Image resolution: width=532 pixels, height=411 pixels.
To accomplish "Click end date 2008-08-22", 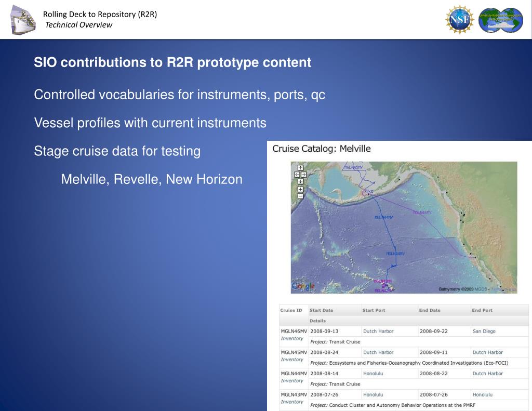I will (434, 373).
